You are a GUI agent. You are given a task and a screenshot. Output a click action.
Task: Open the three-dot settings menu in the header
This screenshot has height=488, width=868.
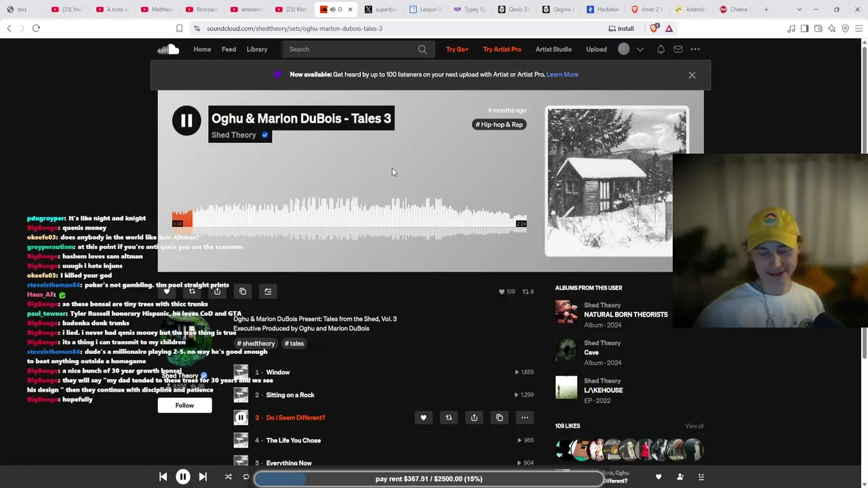tap(695, 49)
